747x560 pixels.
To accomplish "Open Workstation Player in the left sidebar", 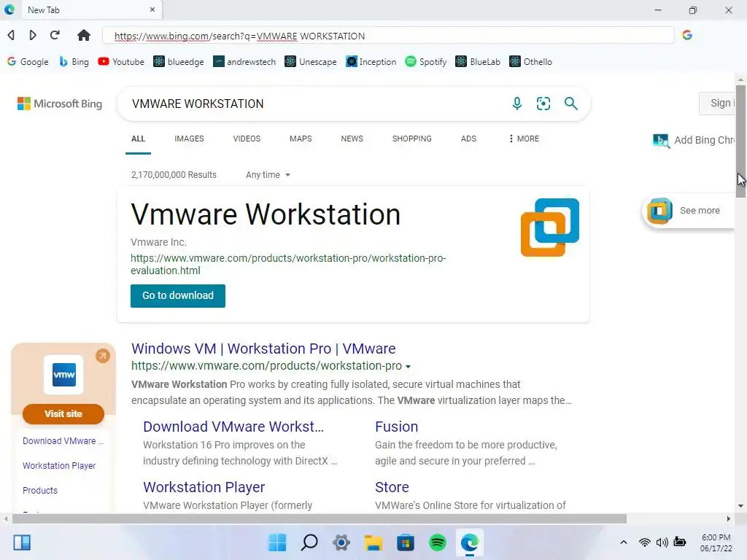I will point(59,466).
